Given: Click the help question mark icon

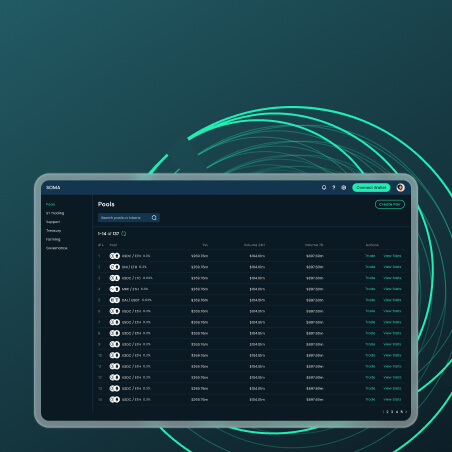Looking at the screenshot, I should tap(334, 188).
